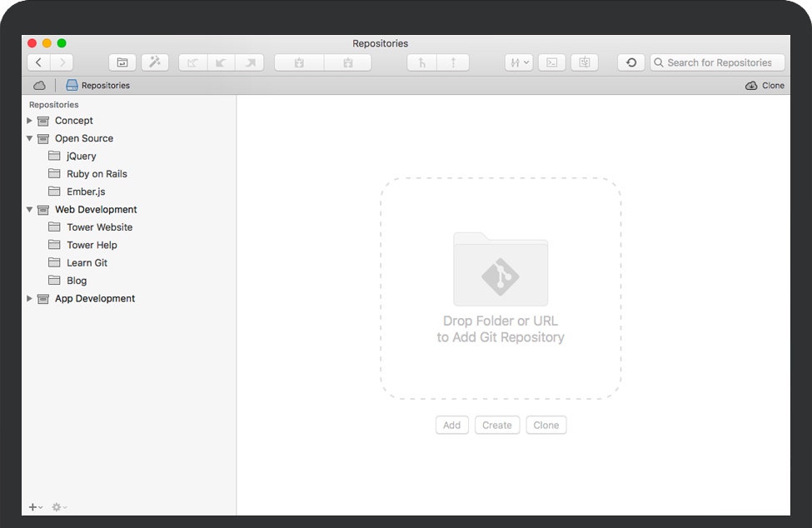812x528 pixels.
Task: Select the Ruby on Rails repository
Action: [x=97, y=174]
